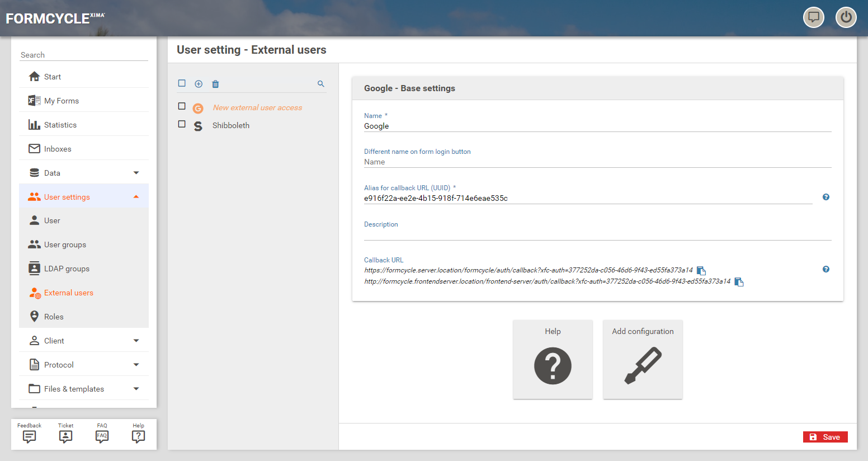Open help tooltip for Alias UUID field
The height and width of the screenshot is (461, 868).
click(826, 197)
